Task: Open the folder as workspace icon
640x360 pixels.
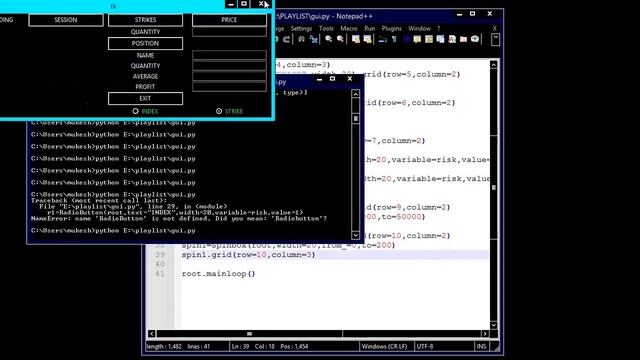Action: pyautogui.click(x=463, y=39)
